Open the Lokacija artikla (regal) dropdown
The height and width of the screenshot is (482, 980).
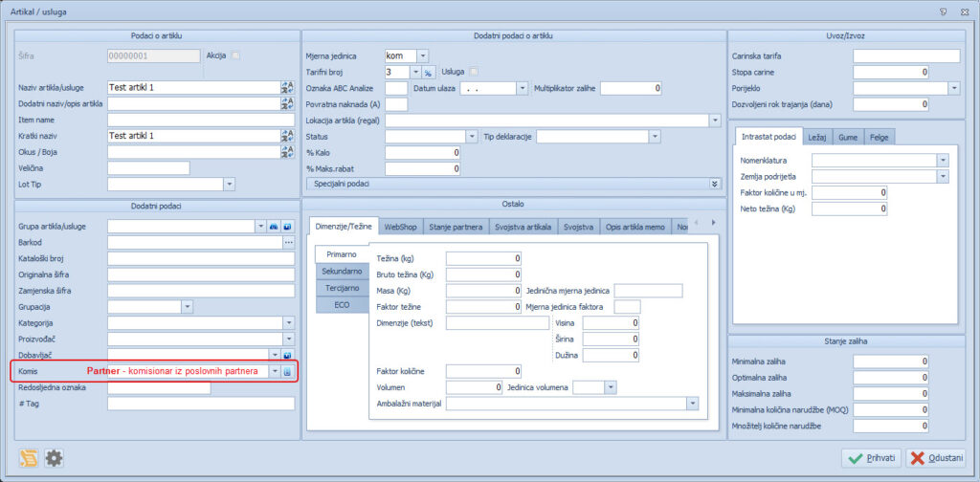pyautogui.click(x=715, y=120)
